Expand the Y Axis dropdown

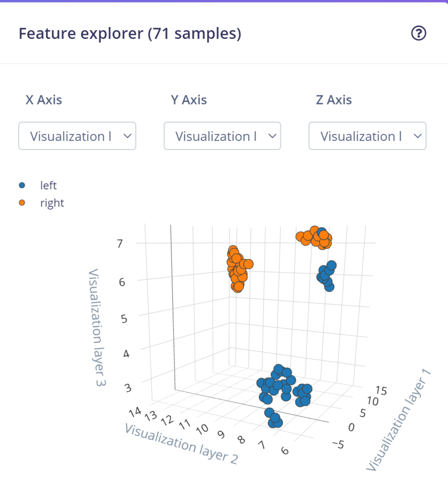click(x=222, y=136)
